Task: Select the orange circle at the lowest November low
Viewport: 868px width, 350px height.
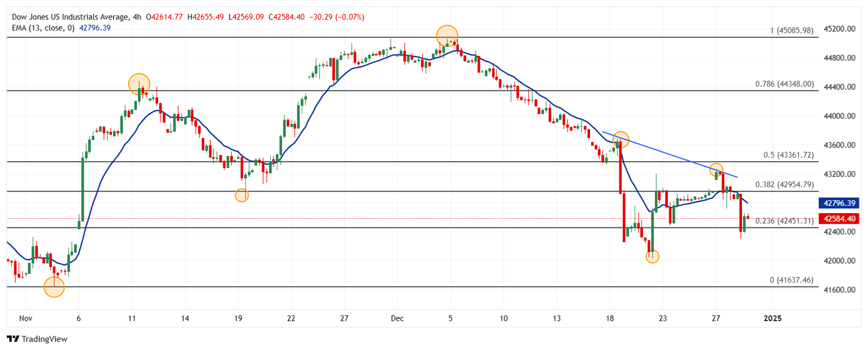Action: [x=54, y=287]
